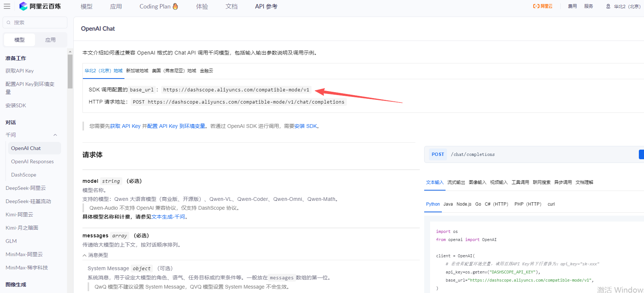
Task: Open MiniMax-阿里云 sidebar item
Action: pos(24,254)
